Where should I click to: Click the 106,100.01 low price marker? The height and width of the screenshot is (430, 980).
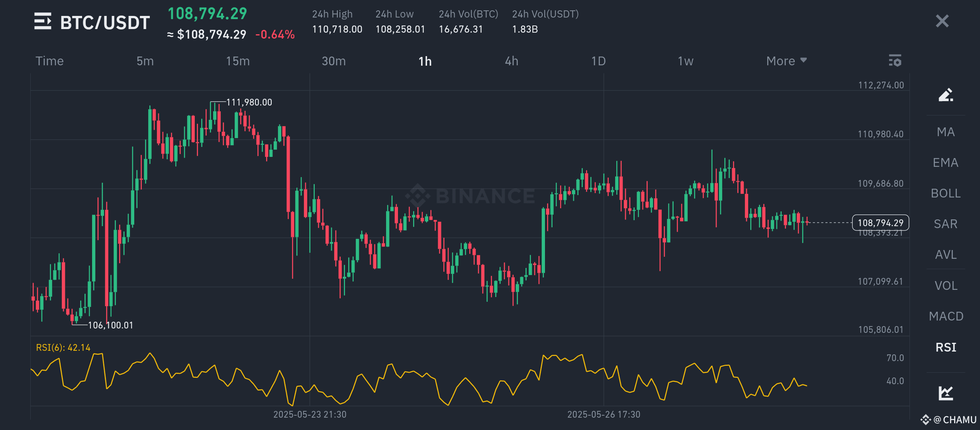(110, 325)
